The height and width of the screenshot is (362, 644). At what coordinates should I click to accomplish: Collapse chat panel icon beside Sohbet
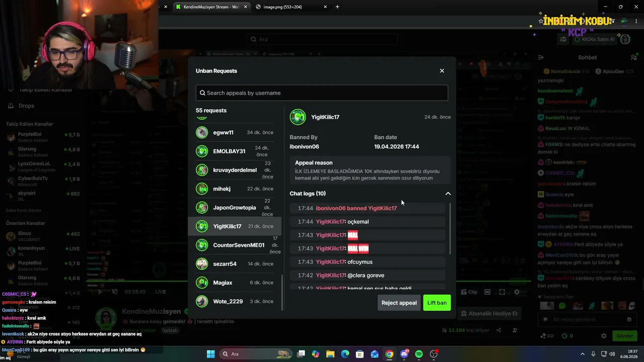(x=541, y=57)
